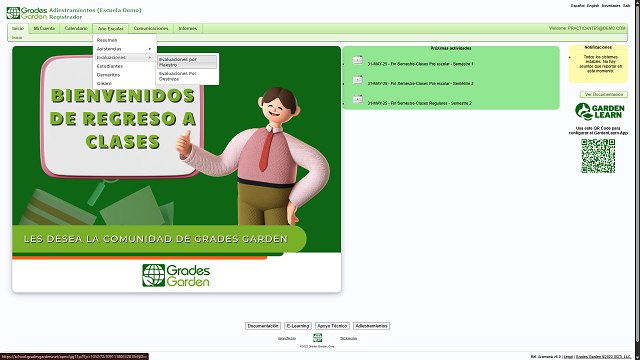Click Fin Semestre Pre escolar Semestre 2 activity
Viewport: 640px width, 360px height.
point(420,84)
